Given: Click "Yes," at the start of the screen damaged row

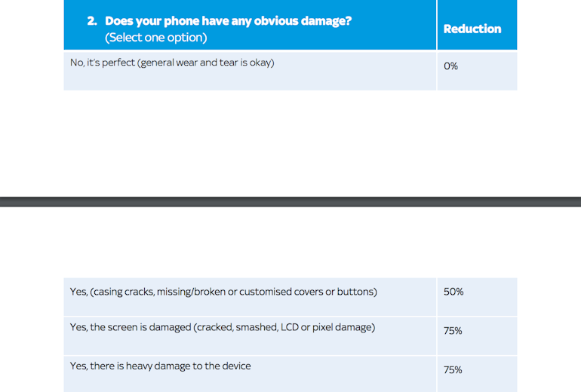Looking at the screenshot, I should coord(79,328).
